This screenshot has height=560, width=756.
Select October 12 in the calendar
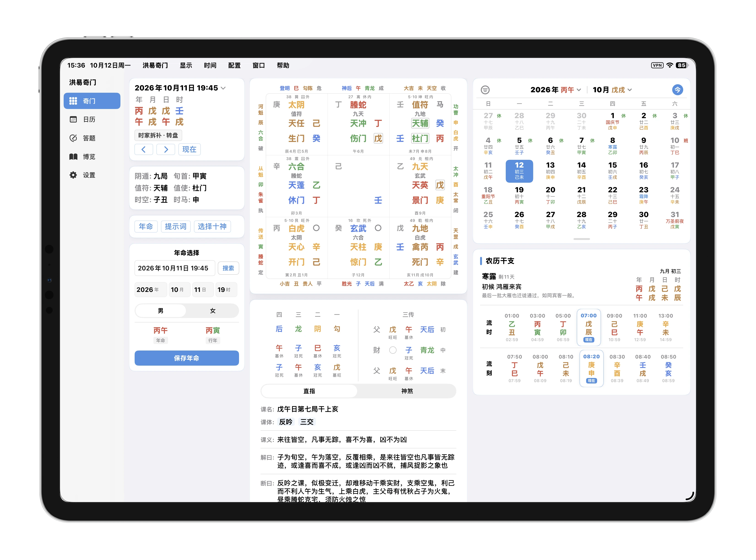(x=519, y=171)
